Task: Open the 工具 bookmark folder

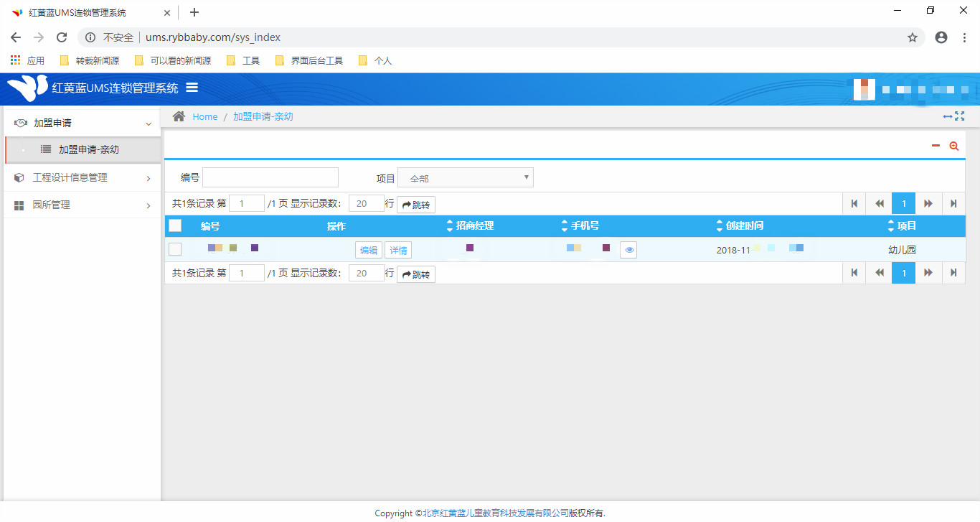Action: tap(243, 61)
